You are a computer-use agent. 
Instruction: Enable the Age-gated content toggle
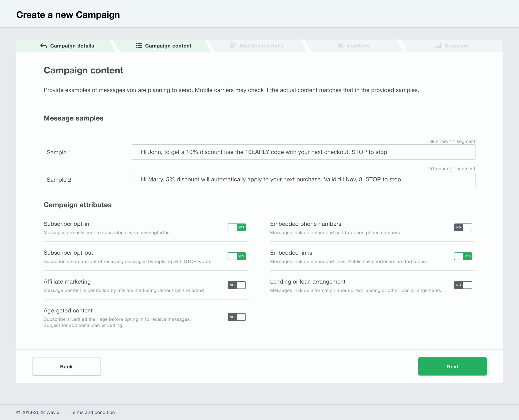(237, 317)
